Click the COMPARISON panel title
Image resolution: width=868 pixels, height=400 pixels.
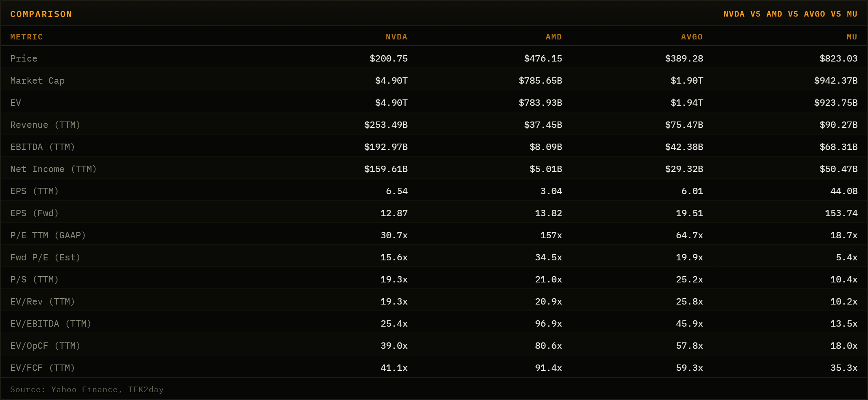(41, 14)
